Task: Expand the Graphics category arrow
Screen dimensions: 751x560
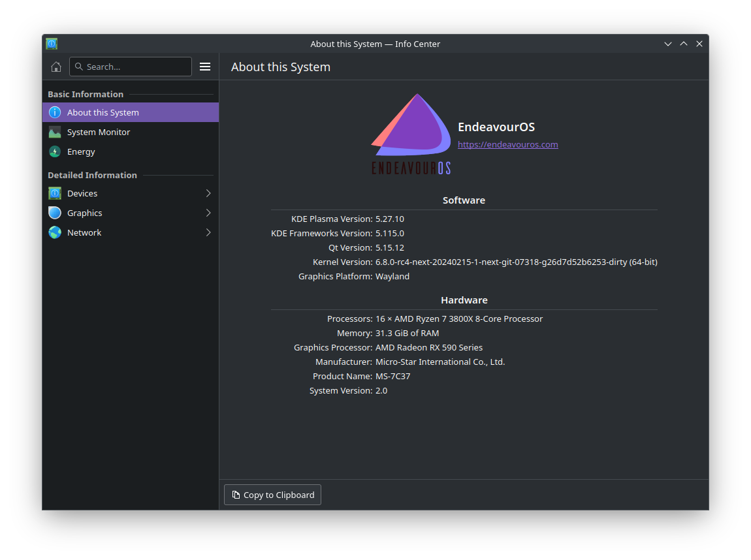Action: pos(208,213)
